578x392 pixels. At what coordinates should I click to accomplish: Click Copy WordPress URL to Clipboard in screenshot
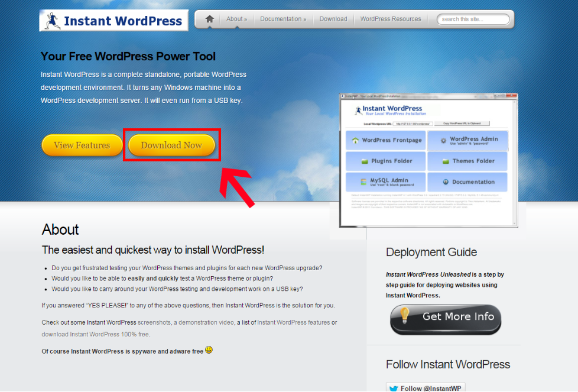click(462, 124)
